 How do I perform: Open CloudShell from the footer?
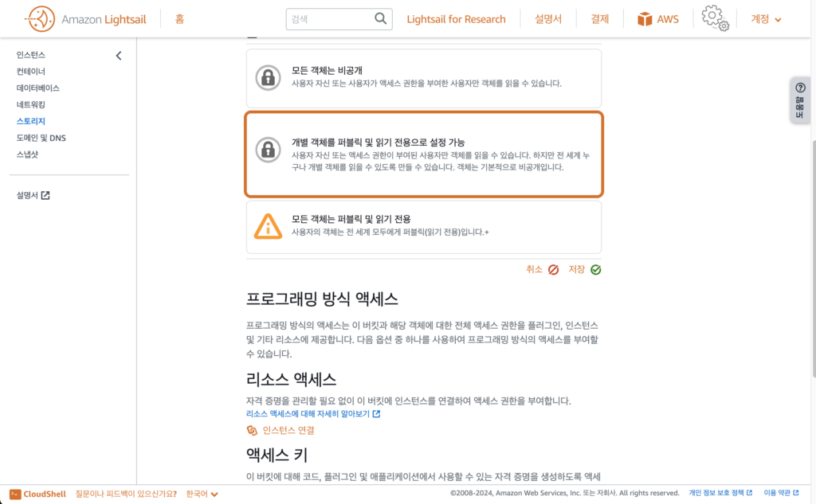(x=38, y=494)
